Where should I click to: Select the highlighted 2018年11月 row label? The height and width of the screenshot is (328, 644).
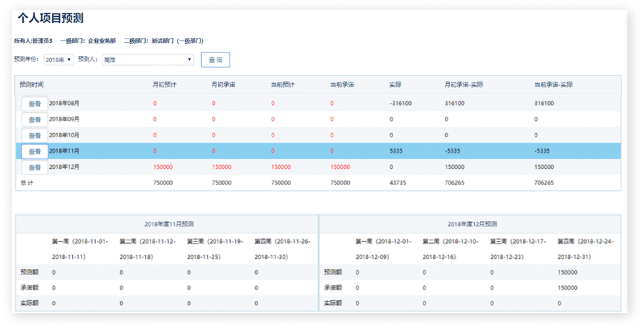(64, 151)
